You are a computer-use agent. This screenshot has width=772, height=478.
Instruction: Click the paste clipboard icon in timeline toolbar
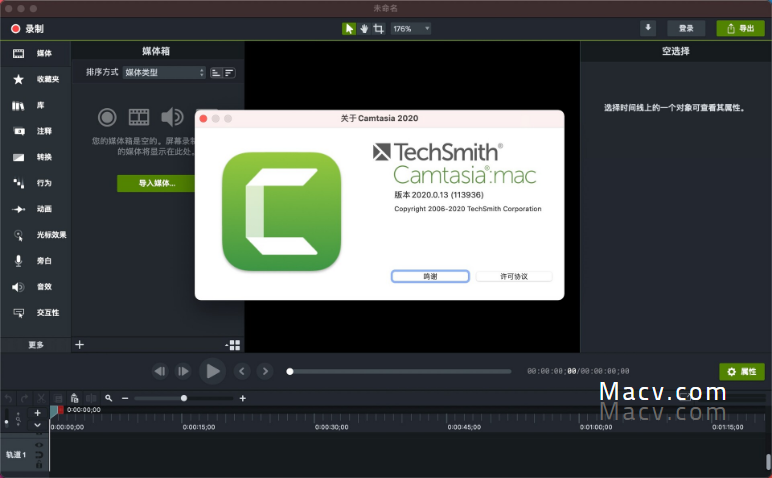74,398
